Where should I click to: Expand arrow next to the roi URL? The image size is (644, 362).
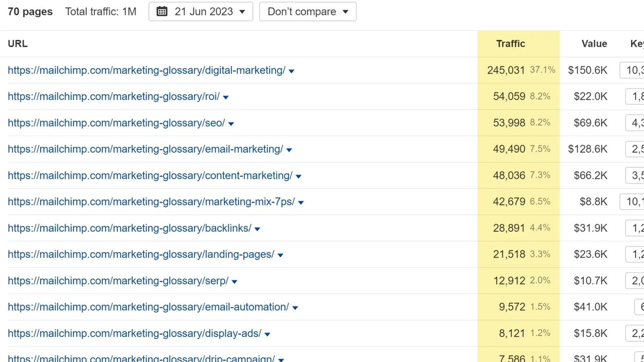click(226, 97)
